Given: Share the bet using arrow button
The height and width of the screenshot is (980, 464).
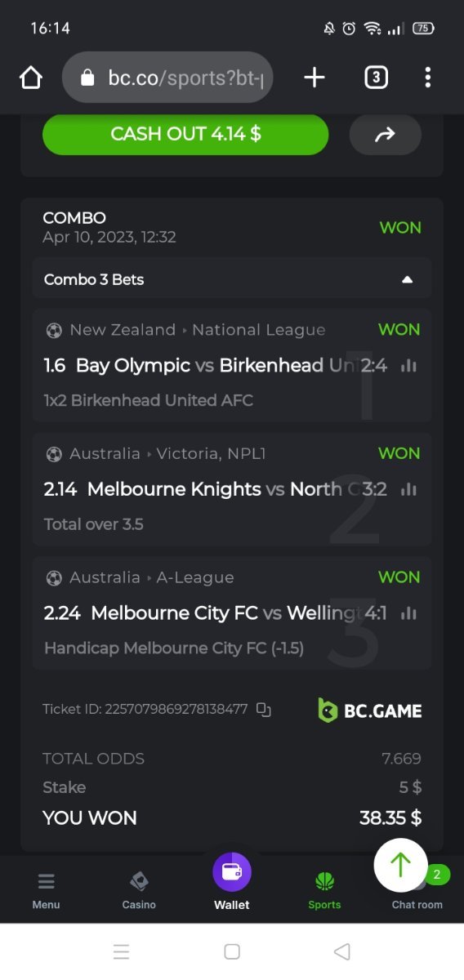Looking at the screenshot, I should pos(385,135).
